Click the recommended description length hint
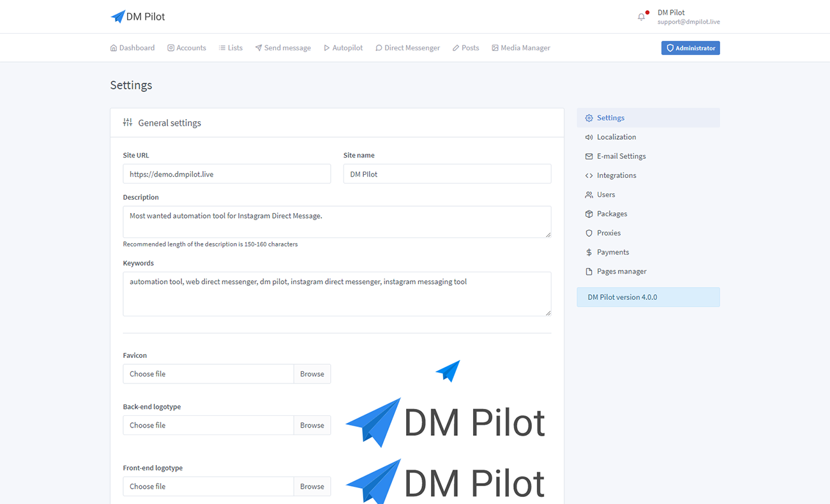Image resolution: width=830 pixels, height=504 pixels. [x=210, y=244]
